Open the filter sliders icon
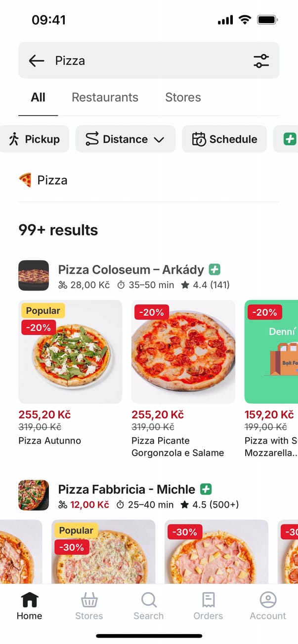 pos(261,61)
